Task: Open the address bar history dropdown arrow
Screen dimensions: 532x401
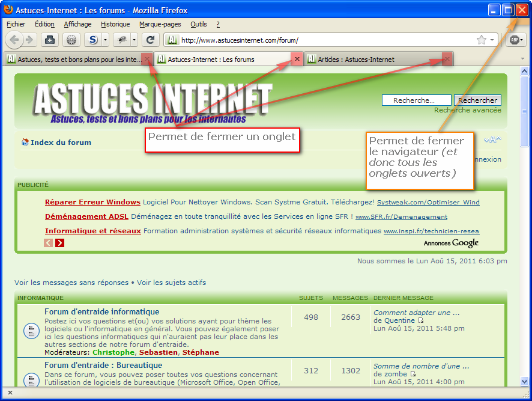Action: 492,40
